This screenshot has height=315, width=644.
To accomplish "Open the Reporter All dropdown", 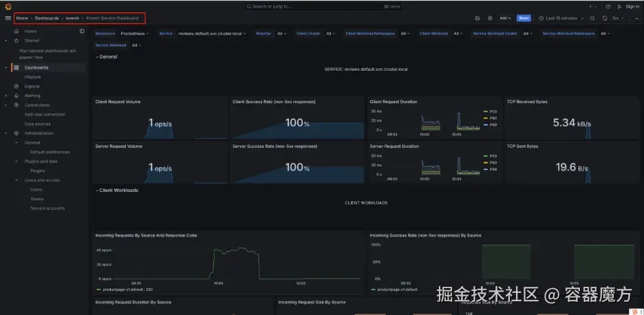I will [282, 34].
